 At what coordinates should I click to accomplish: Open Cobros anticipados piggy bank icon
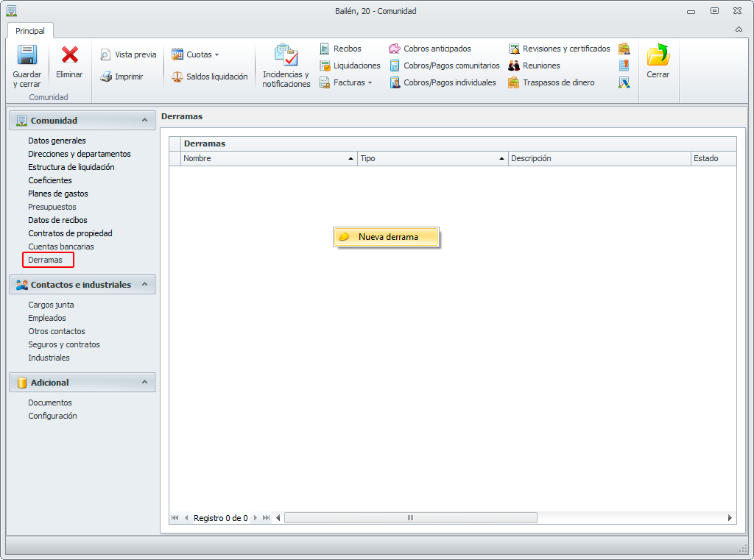coord(395,49)
